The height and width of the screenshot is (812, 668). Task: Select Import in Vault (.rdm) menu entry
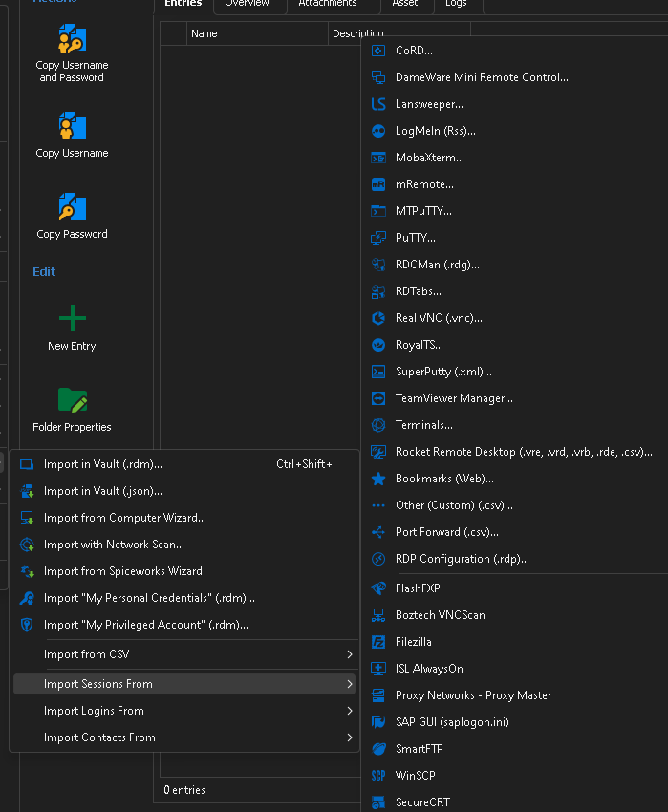[x=184, y=464]
